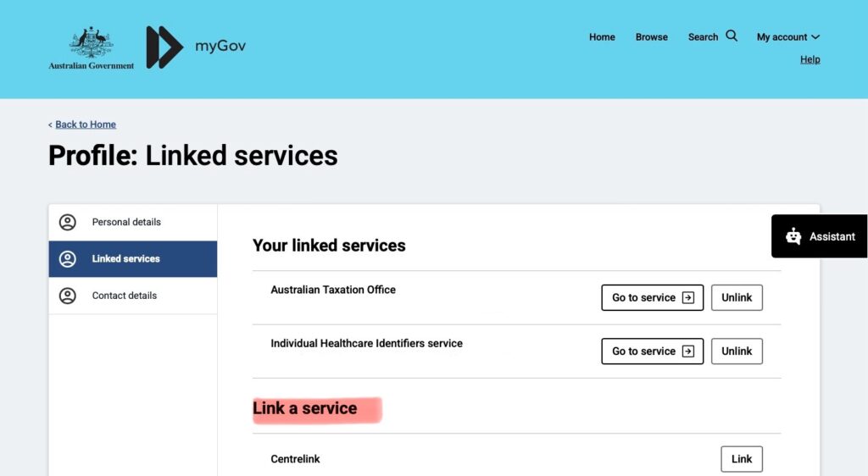Image resolution: width=868 pixels, height=476 pixels.
Task: Unlink Individual Healthcare Identifiers service
Action: (737, 351)
